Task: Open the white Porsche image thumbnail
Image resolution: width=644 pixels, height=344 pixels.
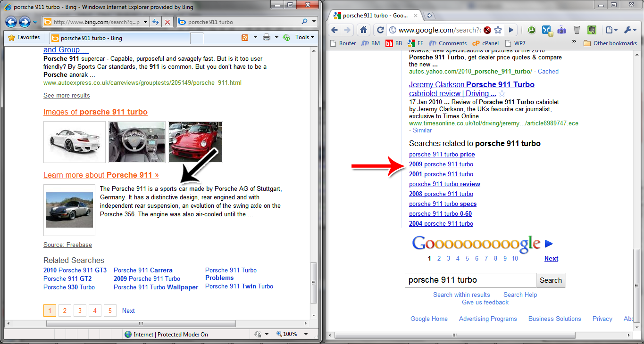Action: point(75,142)
